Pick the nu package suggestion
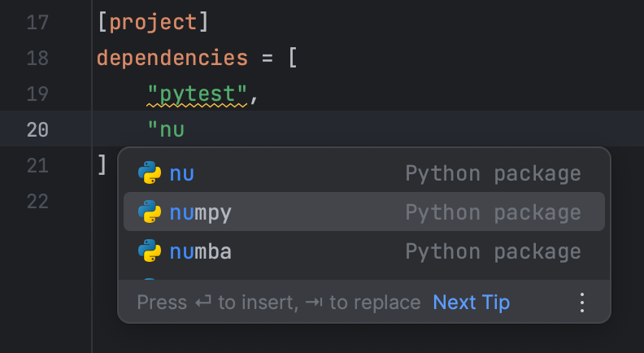Viewport: 644px width, 353px height. pyautogui.click(x=182, y=173)
